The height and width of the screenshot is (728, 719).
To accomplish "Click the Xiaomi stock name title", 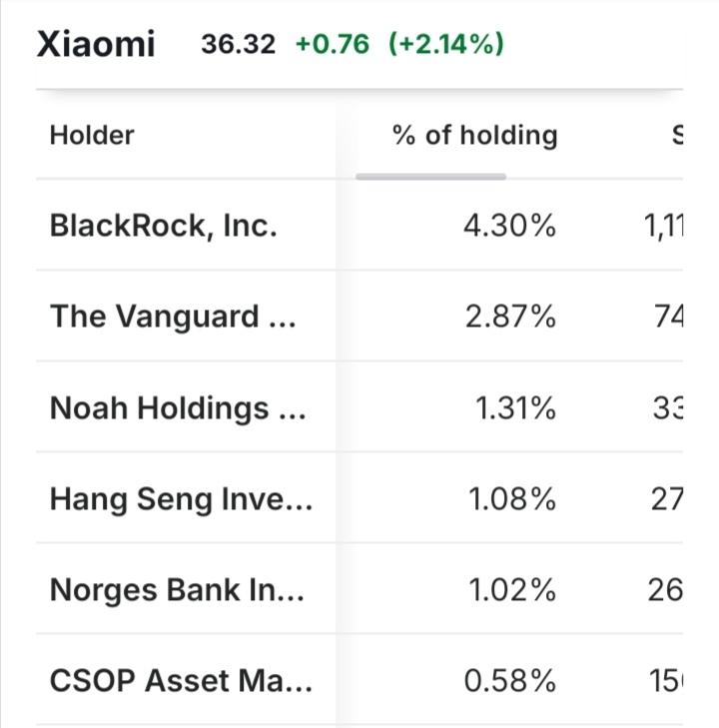I will (x=96, y=44).
